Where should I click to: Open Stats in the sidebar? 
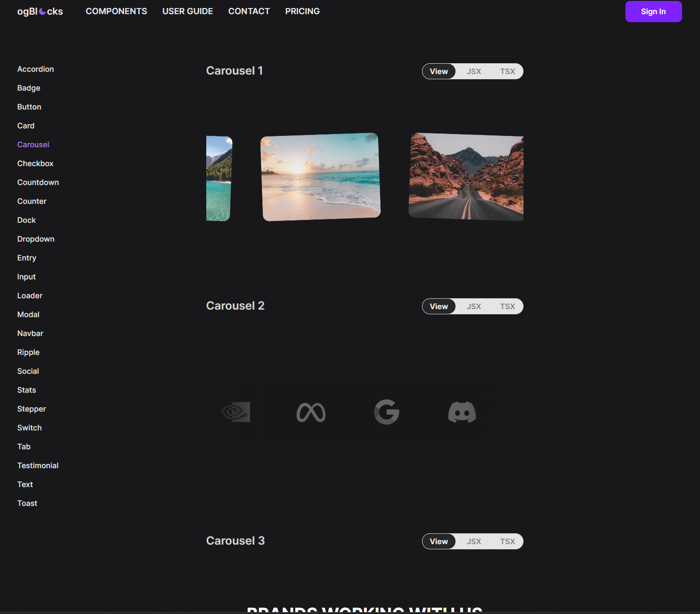26,390
